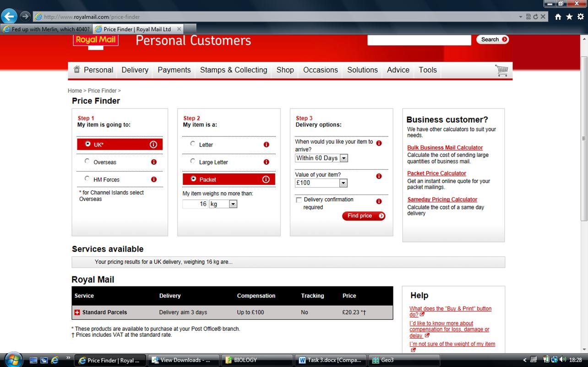Open Bulk Business Mail Calculator link
Screen dimensions: 588x367
click(445, 148)
